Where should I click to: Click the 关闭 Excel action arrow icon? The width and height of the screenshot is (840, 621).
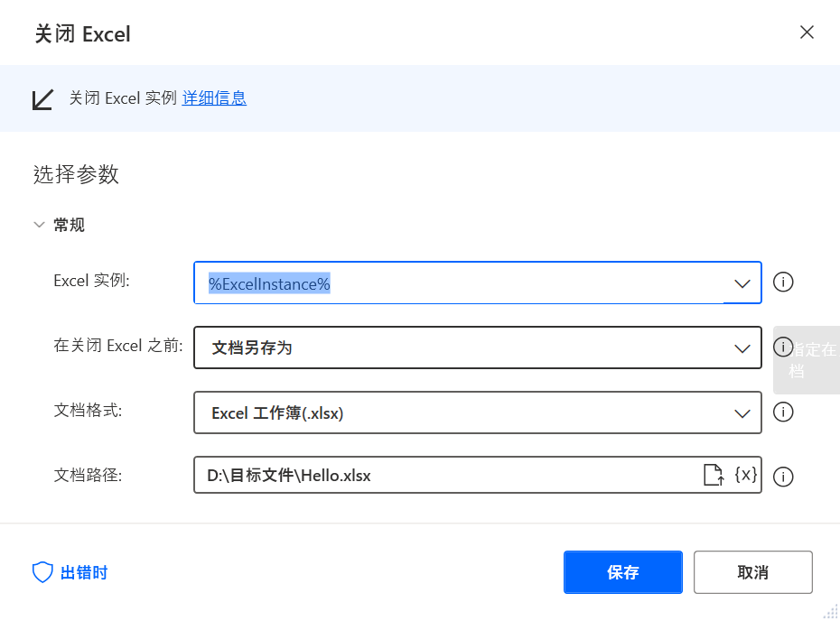pos(42,98)
